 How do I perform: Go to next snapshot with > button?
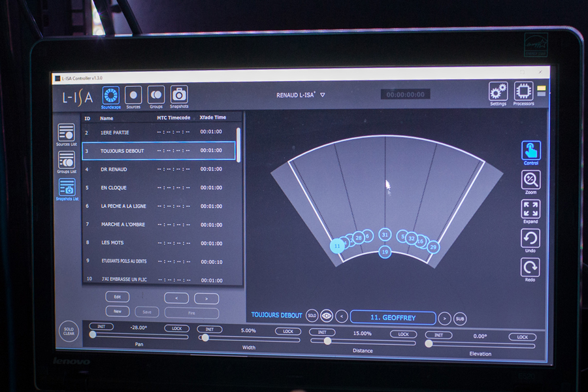206,299
